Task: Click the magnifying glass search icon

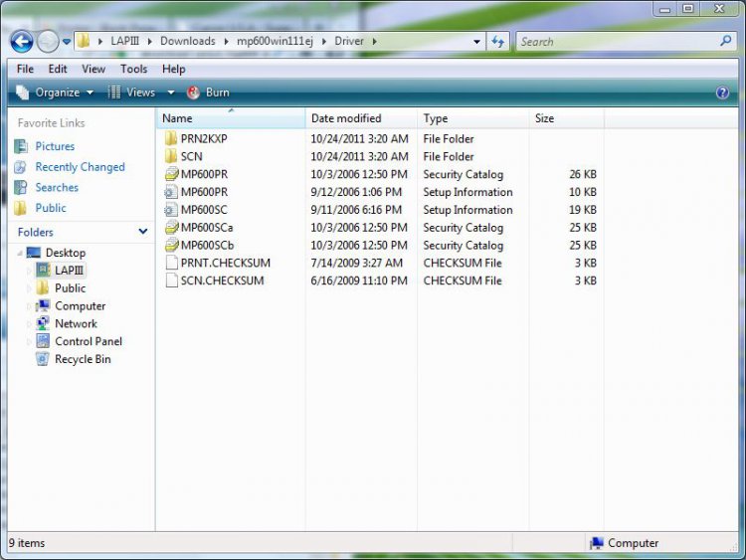Action: [725, 41]
